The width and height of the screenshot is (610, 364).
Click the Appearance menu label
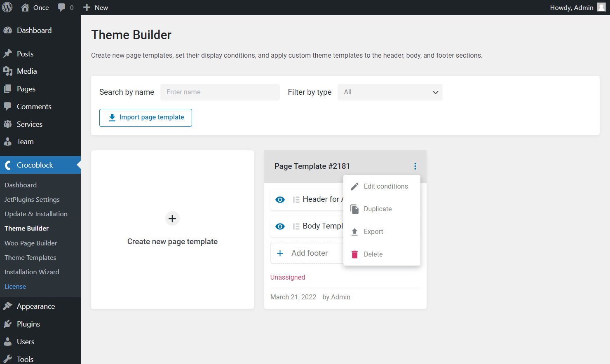point(36,306)
